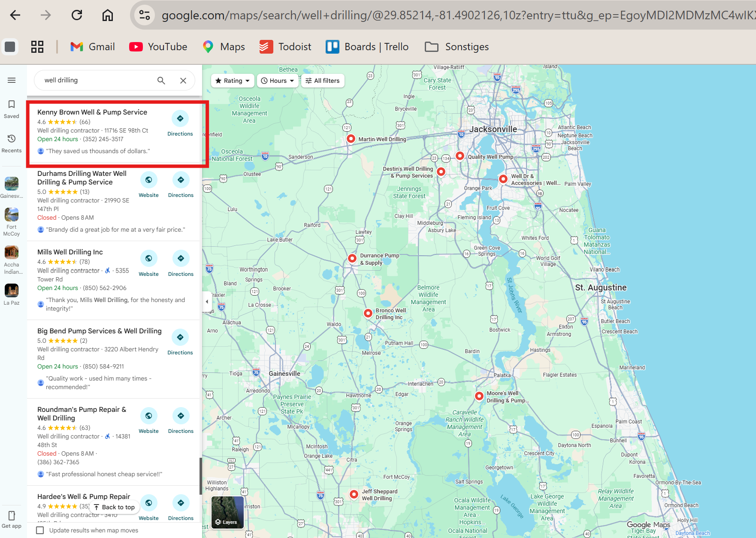Viewport: 756px width, 538px height.
Task: Open All filters options
Action: (x=322, y=80)
